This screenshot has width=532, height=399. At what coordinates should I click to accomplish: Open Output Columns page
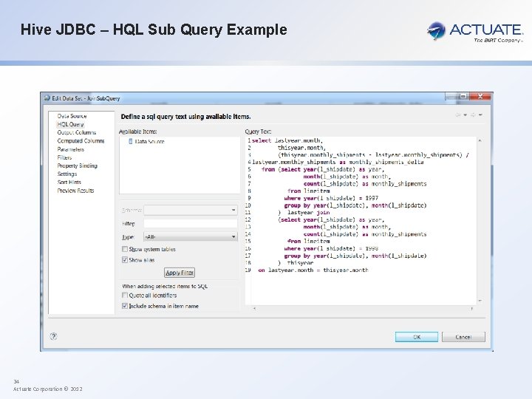pyautogui.click(x=77, y=132)
